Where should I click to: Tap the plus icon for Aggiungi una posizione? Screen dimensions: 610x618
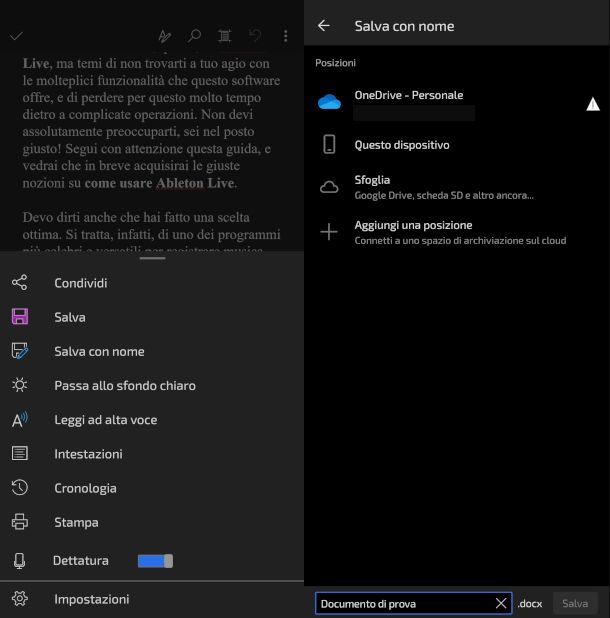pyautogui.click(x=329, y=232)
